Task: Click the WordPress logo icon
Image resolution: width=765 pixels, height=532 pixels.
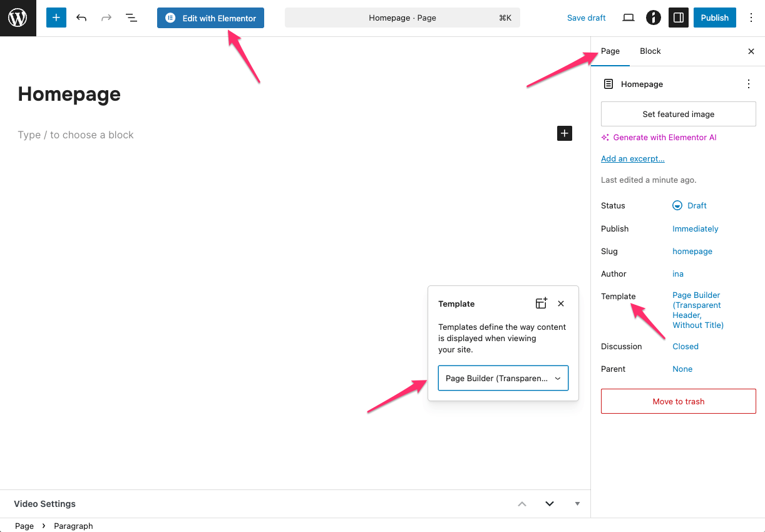Action: 18,18
